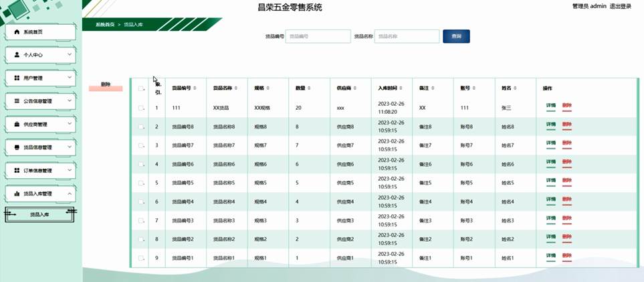This screenshot has width=644, height=282.
Task: Check the checkbox for row 货品编号5
Action: tap(141, 183)
